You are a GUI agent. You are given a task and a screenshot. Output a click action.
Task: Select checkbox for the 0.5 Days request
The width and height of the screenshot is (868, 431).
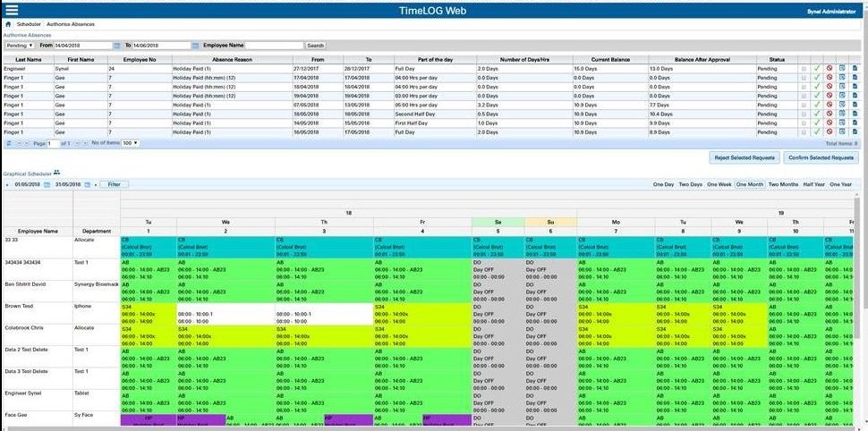pos(804,114)
